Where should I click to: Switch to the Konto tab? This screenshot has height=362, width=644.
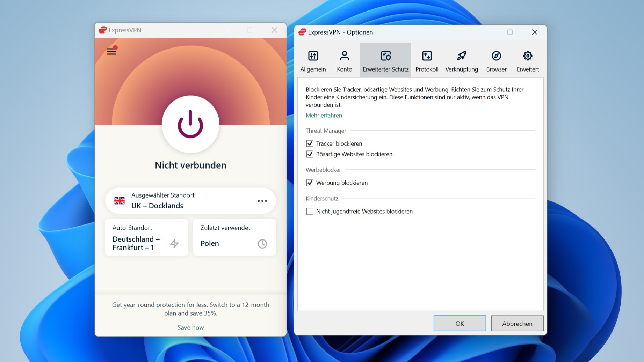(x=344, y=60)
